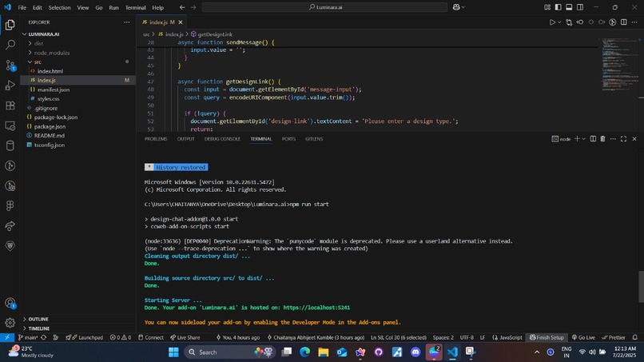Switch to the PORTS panel tab
Image resolution: width=644 pixels, height=362 pixels.
click(288, 139)
